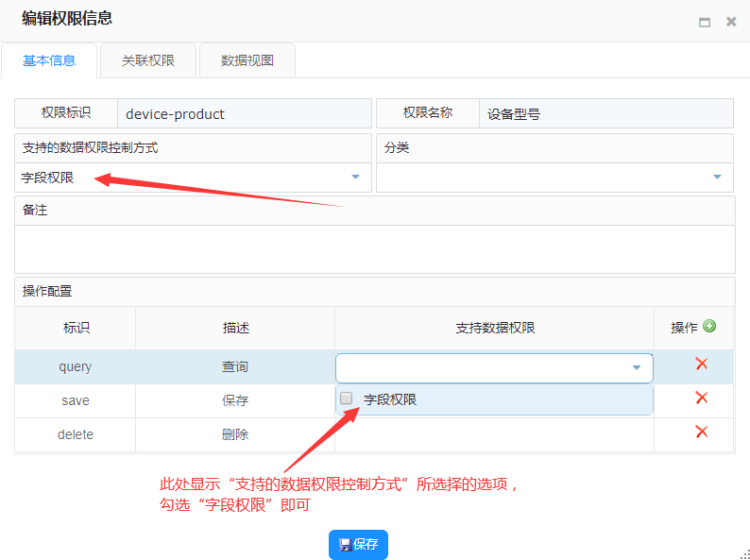Check the 字段权限 checkbox option
750x560 pixels.
(347, 399)
